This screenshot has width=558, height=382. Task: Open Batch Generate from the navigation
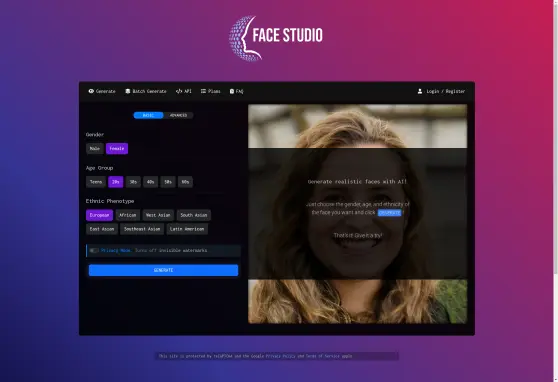pos(146,91)
